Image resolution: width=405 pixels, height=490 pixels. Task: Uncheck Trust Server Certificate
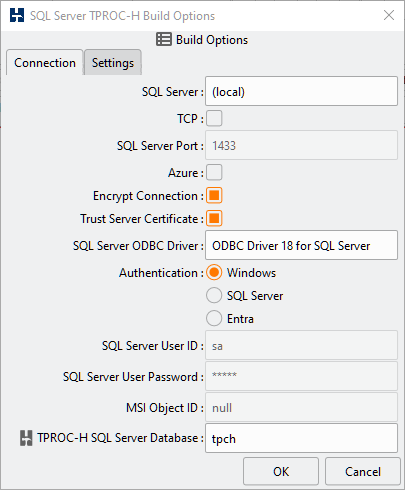(214, 219)
